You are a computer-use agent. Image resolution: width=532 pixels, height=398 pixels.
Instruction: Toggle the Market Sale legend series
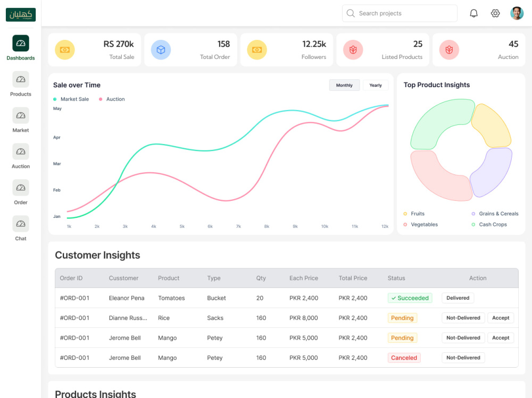[x=71, y=99]
